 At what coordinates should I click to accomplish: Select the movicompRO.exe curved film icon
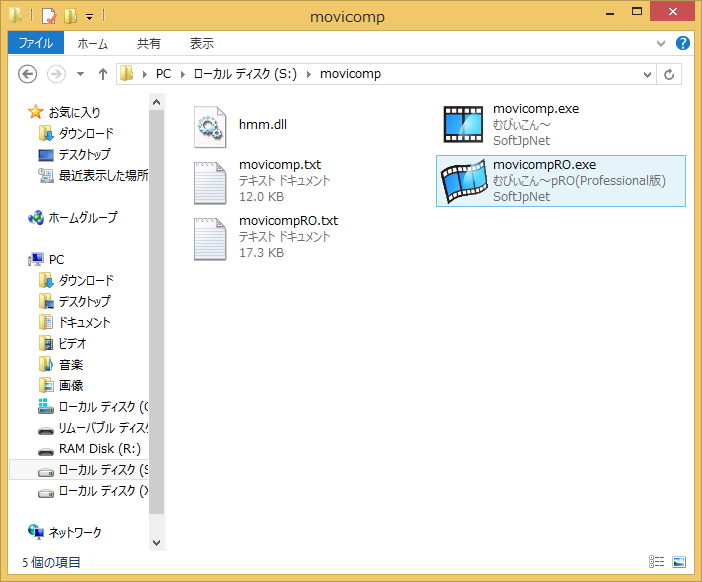463,181
